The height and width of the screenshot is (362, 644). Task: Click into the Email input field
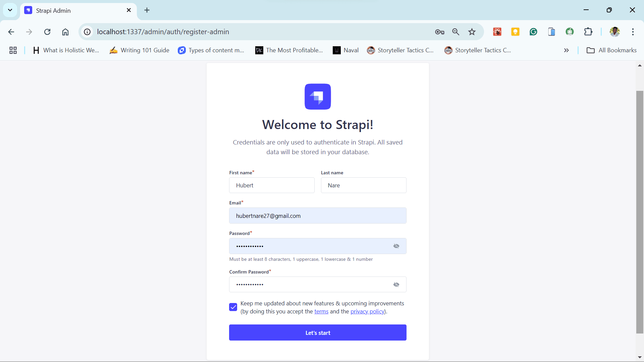point(318,216)
